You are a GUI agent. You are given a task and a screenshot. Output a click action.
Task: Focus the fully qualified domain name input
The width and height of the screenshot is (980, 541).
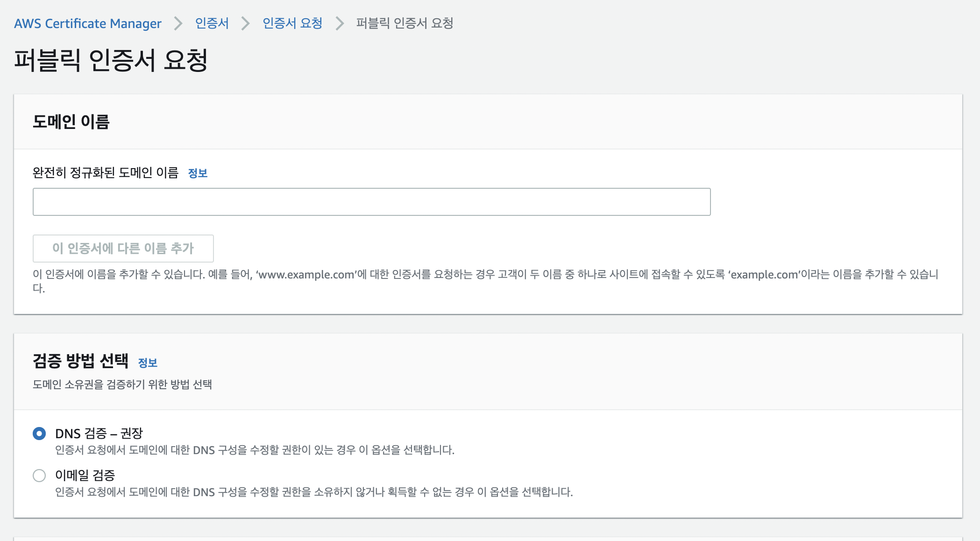pyautogui.click(x=371, y=202)
